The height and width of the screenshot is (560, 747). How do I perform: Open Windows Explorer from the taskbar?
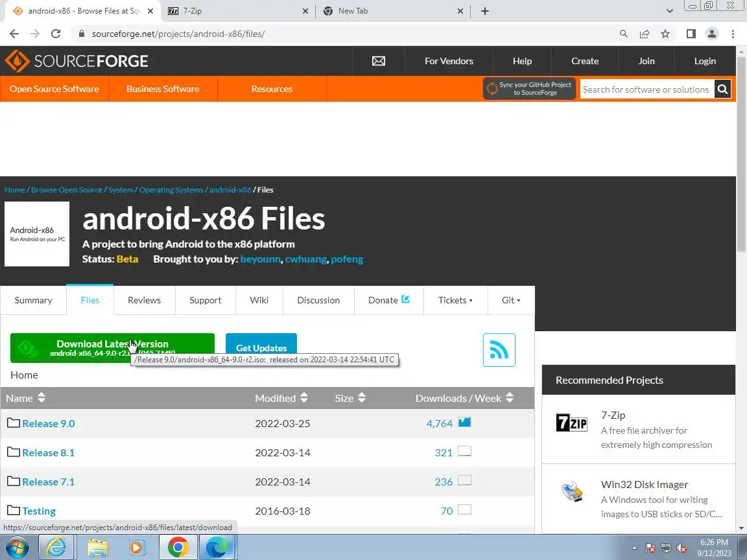(97, 547)
